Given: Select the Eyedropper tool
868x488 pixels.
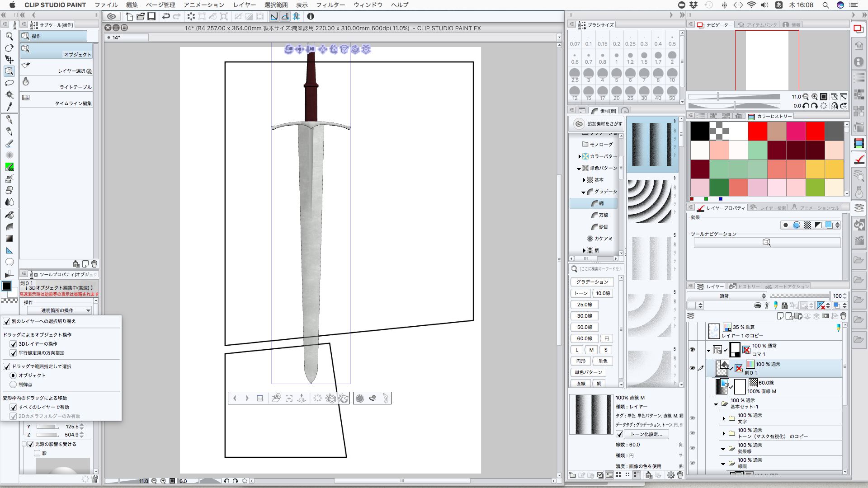Looking at the screenshot, I should (9, 107).
